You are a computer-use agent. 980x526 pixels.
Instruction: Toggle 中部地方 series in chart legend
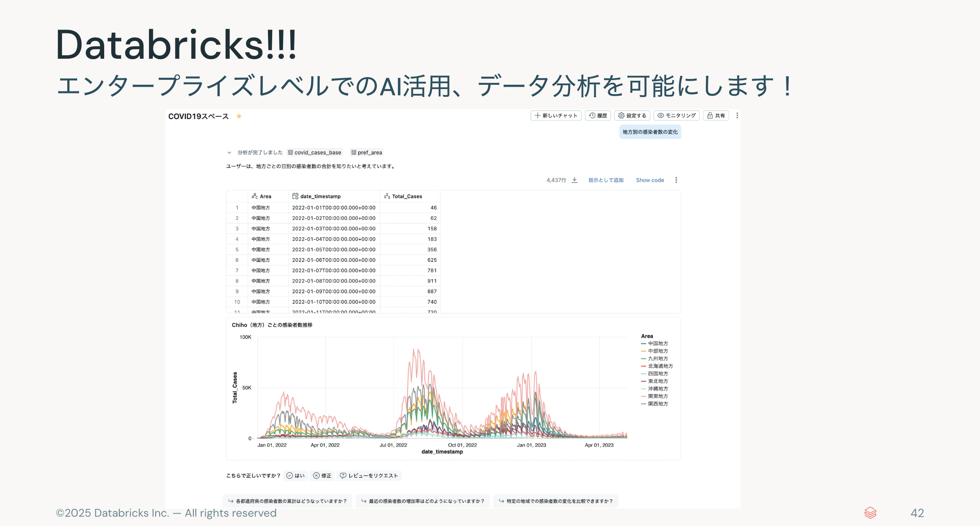[x=654, y=351]
